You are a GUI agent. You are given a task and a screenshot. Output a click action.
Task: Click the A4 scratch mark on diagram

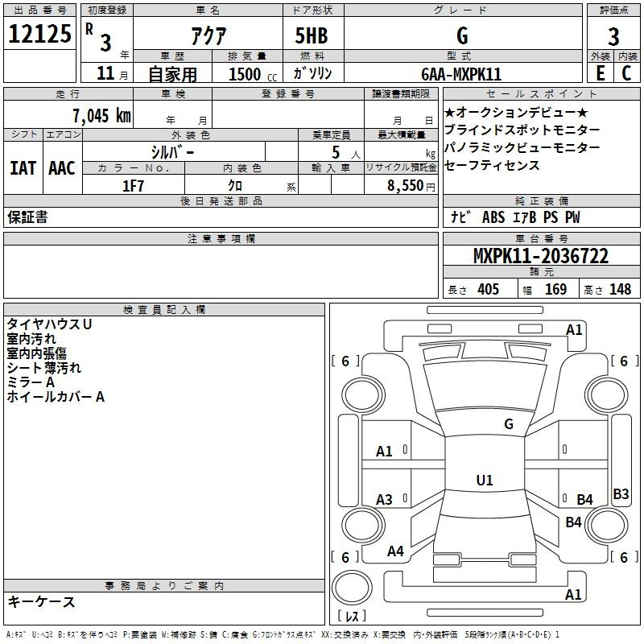point(395,551)
